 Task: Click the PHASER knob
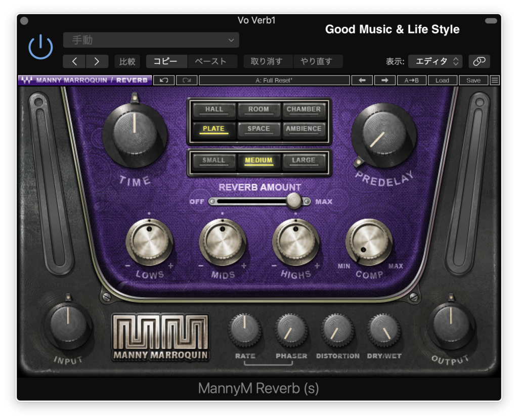291,330
